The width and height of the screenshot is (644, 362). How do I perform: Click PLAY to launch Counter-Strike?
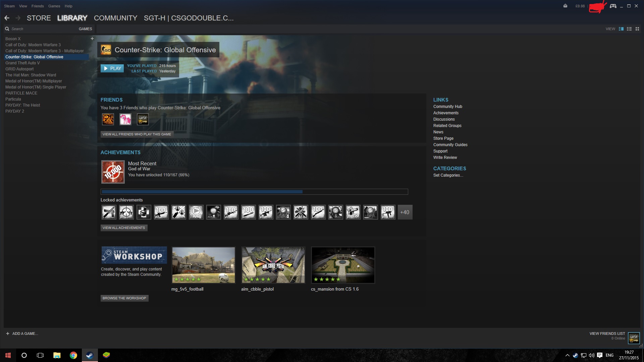(x=112, y=68)
